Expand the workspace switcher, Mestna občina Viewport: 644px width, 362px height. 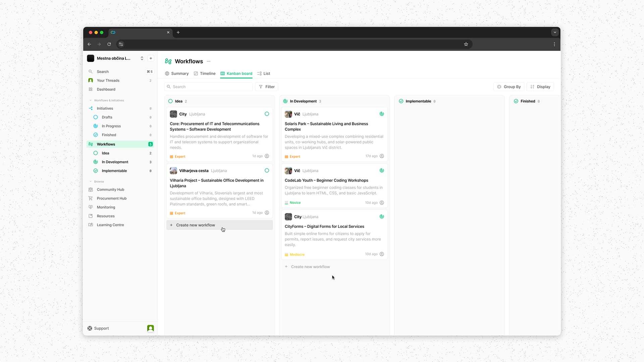[114, 58]
